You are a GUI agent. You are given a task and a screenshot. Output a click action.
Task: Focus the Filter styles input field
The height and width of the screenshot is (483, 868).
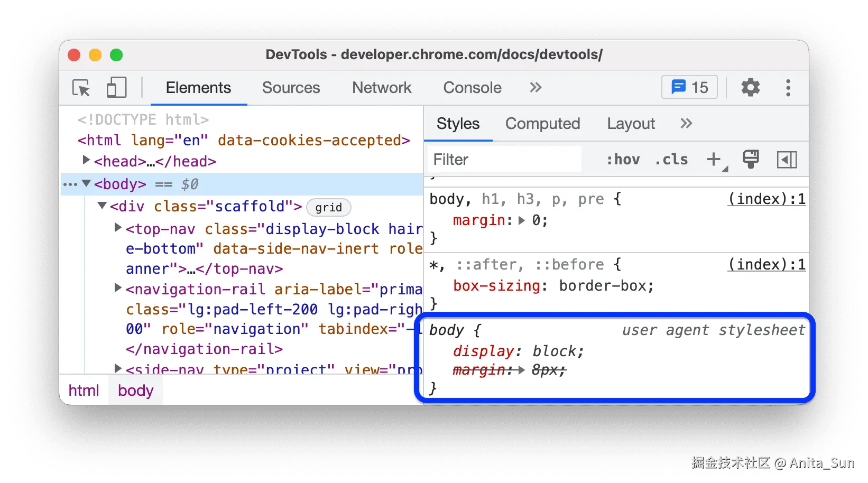[x=505, y=160]
